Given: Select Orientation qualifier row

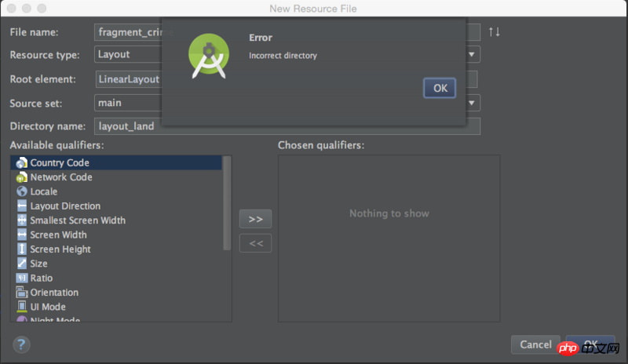Looking at the screenshot, I should click(x=116, y=293).
